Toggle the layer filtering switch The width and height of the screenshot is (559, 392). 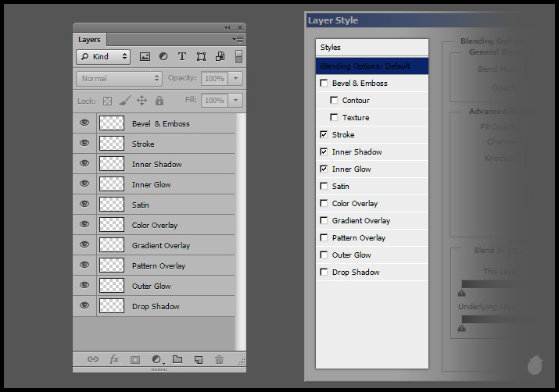[238, 57]
